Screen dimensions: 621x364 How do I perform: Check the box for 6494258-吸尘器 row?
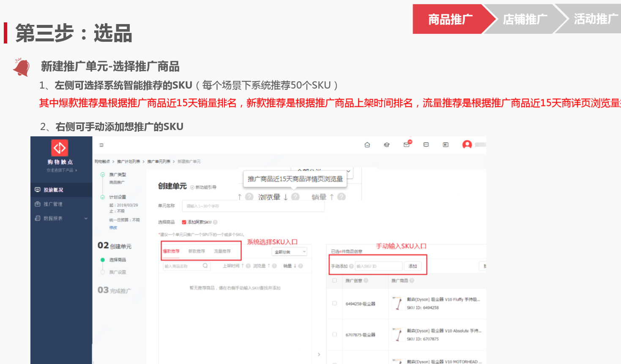[334, 303]
